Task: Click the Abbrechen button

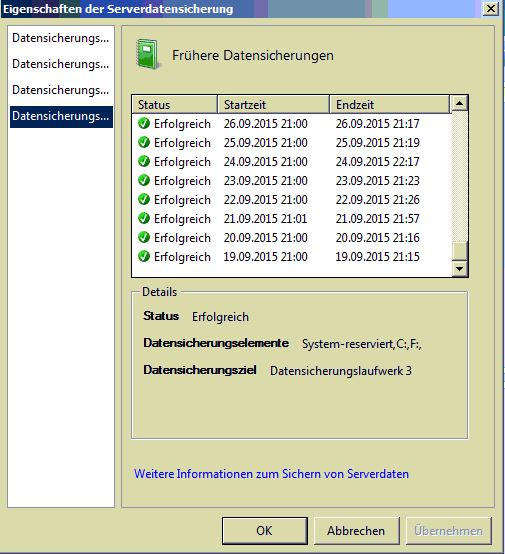Action: click(357, 531)
